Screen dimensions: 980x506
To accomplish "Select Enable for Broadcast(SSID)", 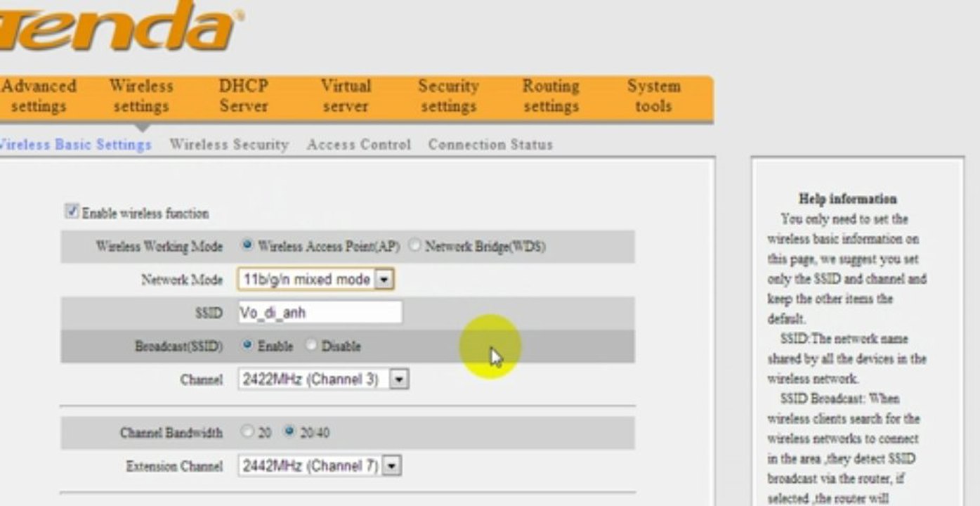I will point(247,346).
